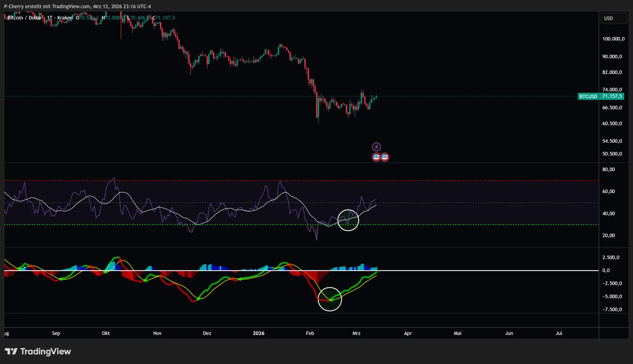Click the Mrz month label on the time axis
Screen dimensions: 633x364
356,333
